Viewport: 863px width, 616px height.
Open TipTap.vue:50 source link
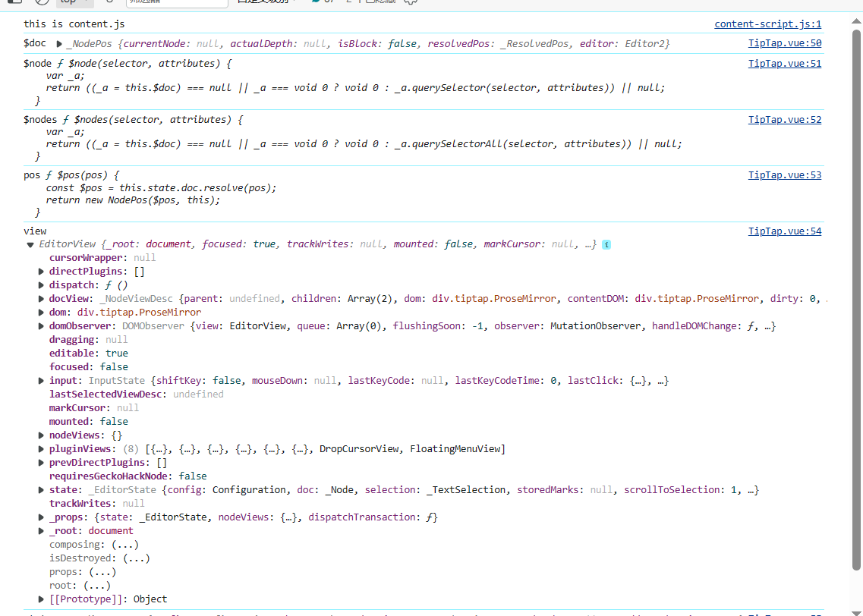(x=784, y=44)
